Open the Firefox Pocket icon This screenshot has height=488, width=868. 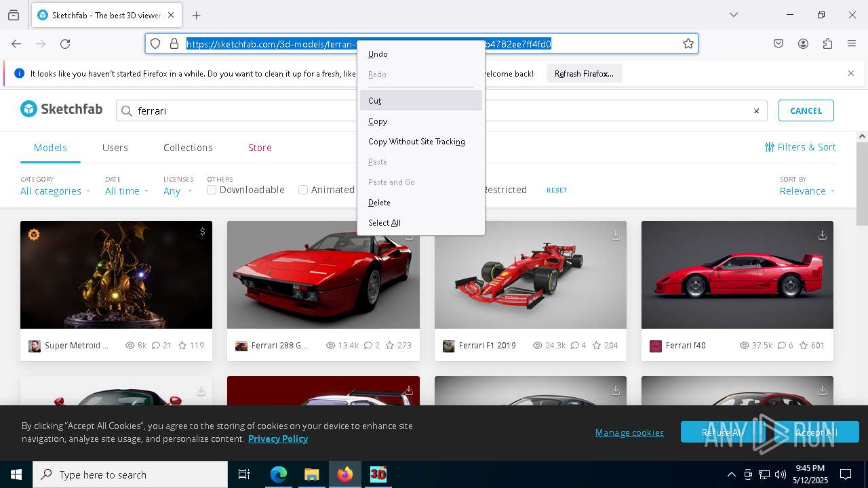tap(778, 43)
